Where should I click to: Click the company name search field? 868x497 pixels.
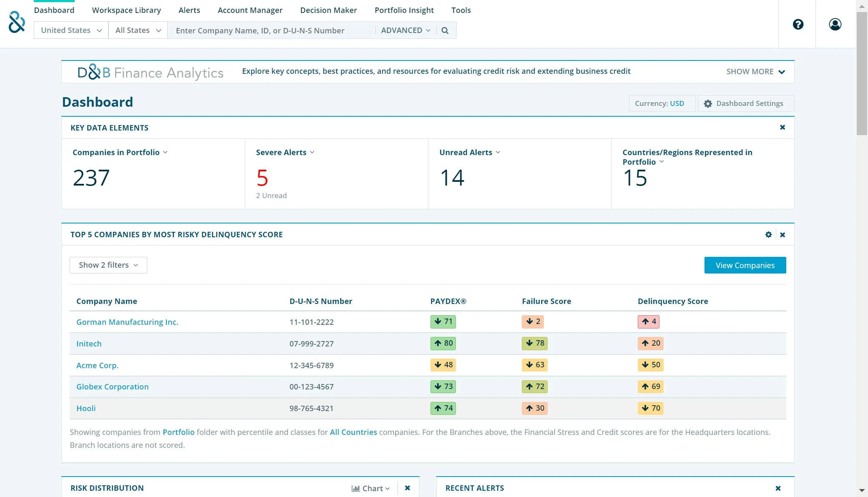point(271,30)
